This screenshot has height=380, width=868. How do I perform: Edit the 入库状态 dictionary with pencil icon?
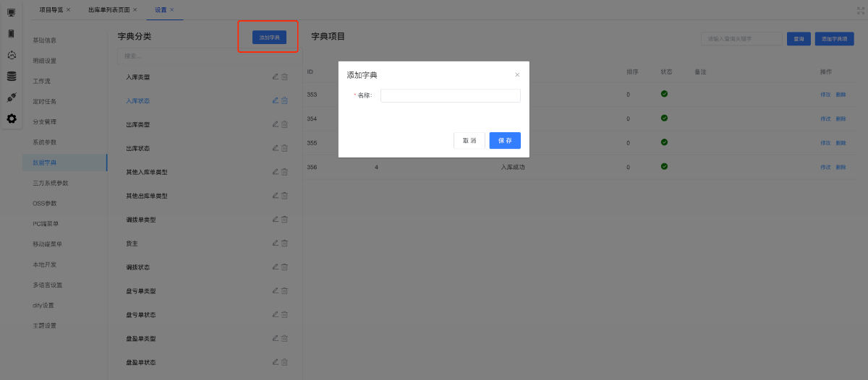click(x=275, y=100)
